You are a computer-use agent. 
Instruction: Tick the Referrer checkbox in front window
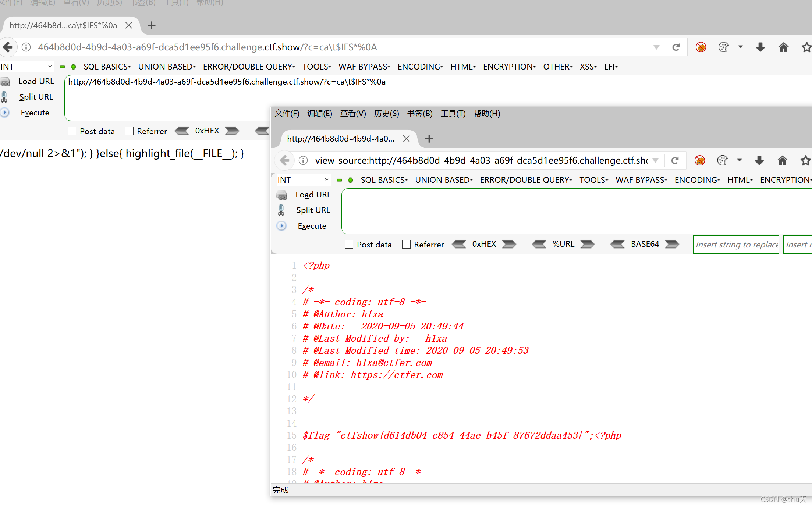(x=406, y=245)
